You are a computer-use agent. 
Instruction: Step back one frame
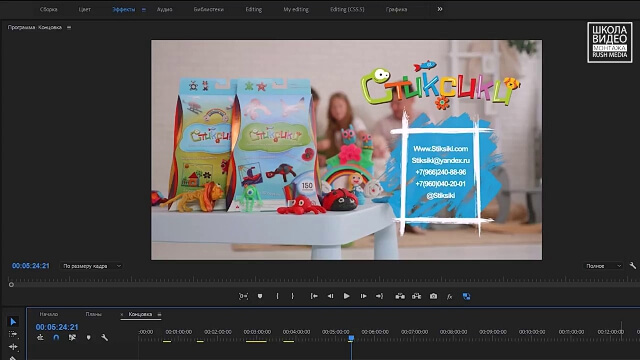[x=330, y=296]
